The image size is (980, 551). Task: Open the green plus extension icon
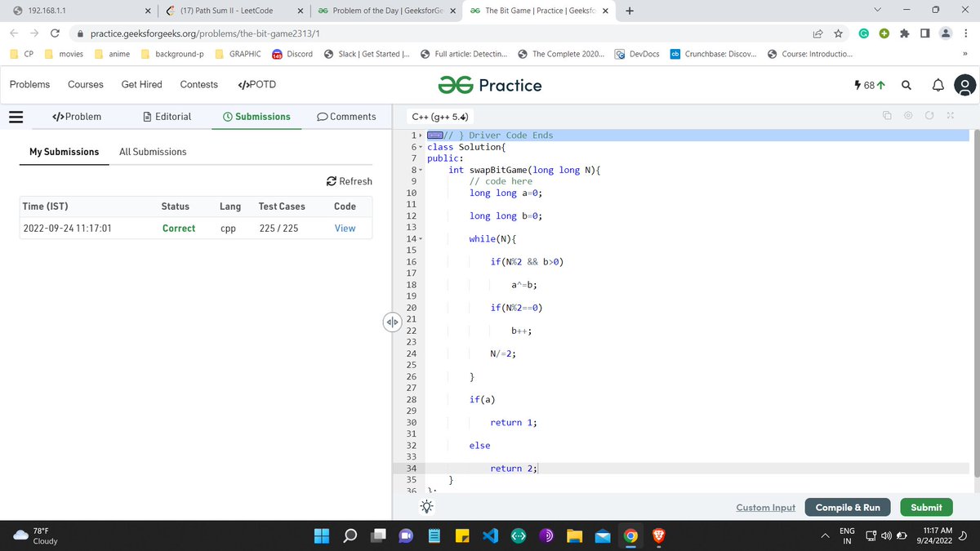(884, 33)
